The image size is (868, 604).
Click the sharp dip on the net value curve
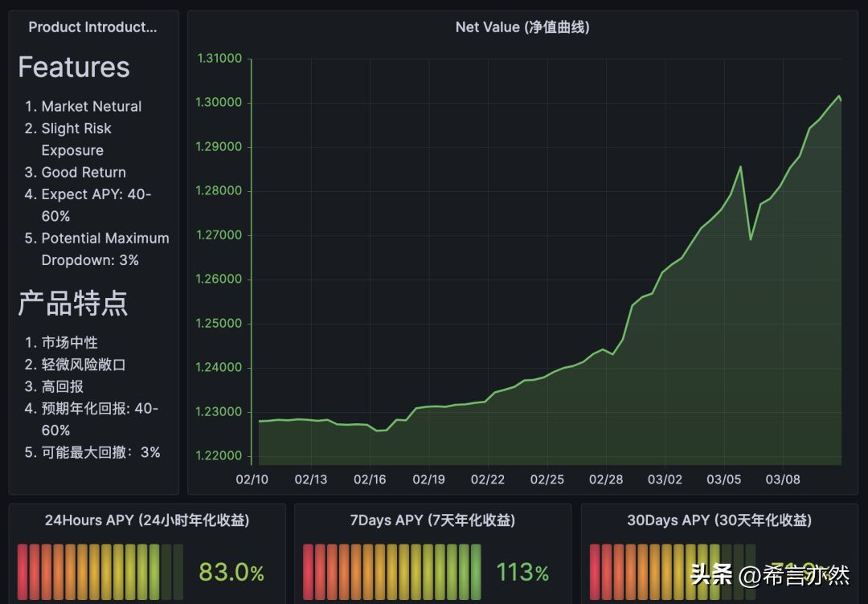point(751,239)
